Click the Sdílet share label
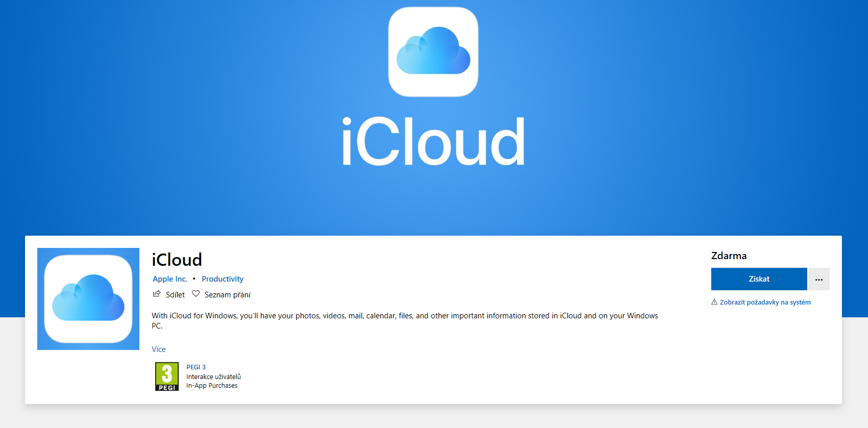Viewport: 868px width, 428px height. (175, 295)
